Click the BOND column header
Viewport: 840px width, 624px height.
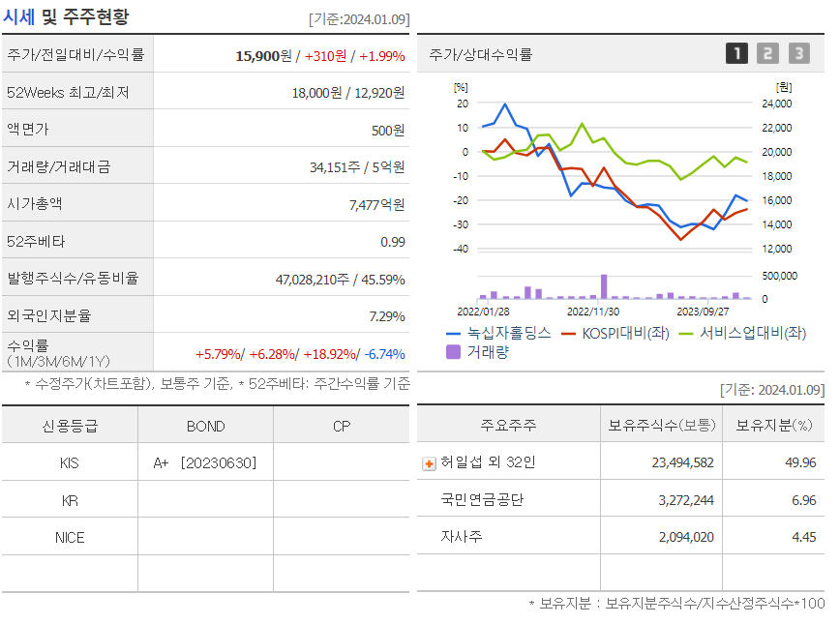206,427
